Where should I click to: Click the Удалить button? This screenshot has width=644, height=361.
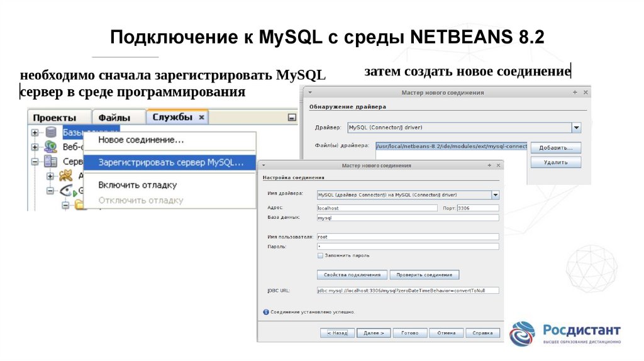click(x=556, y=162)
